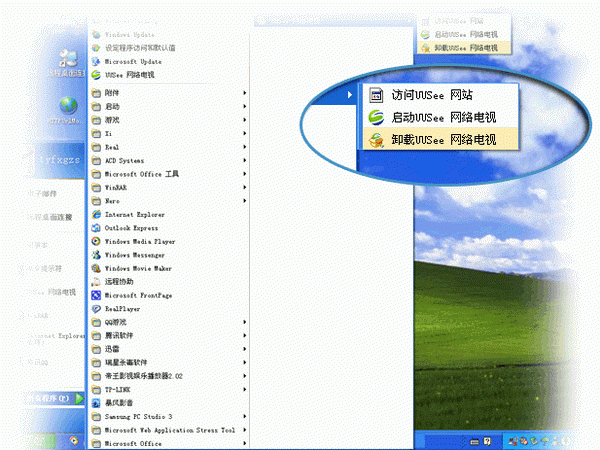Click the Outlook Express icon
Screen dimensions: 600x450
(x=96, y=228)
